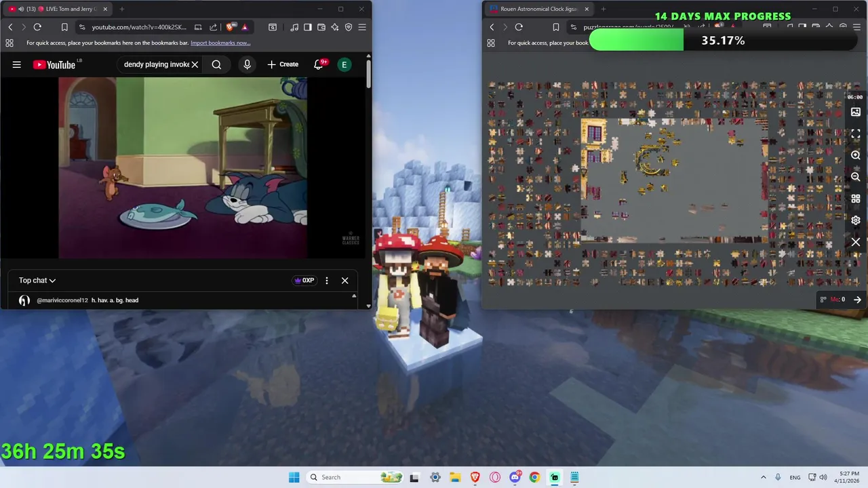Open File Explorer from the taskbar
This screenshot has height=488, width=868.
click(455, 477)
